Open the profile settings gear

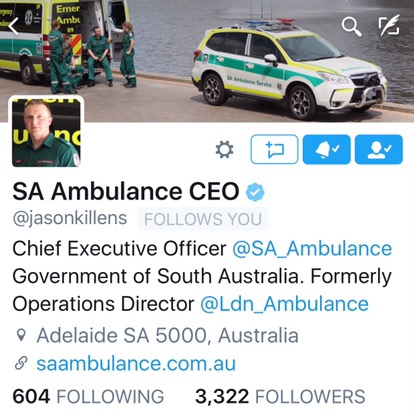[224, 149]
